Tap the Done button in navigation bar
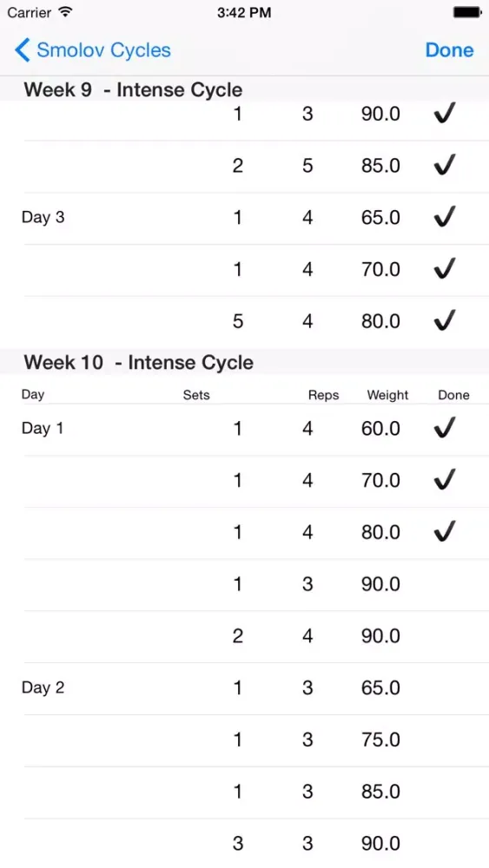The width and height of the screenshot is (489, 868). [x=449, y=49]
